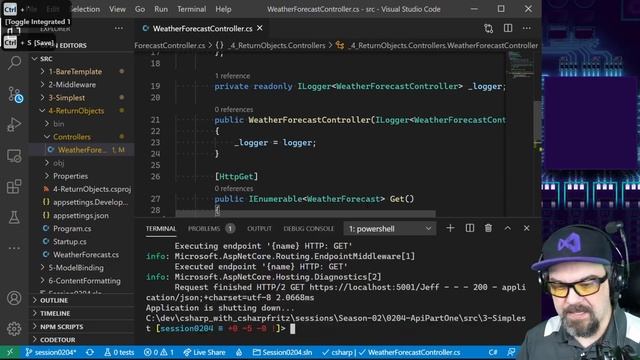
Task: Click _4_ReturnObjects.Controllers namespace breadcrumb
Action: (277, 45)
